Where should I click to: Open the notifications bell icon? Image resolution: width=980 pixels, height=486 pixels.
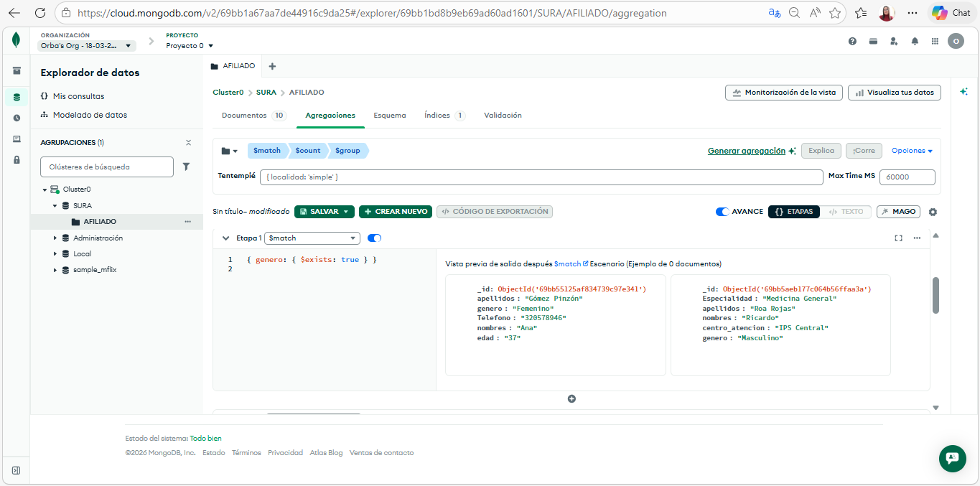pyautogui.click(x=915, y=42)
